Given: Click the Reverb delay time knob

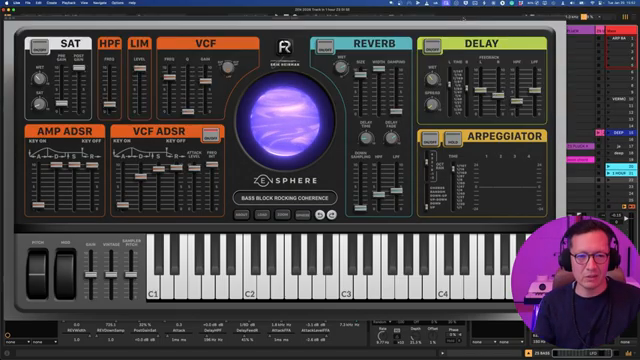Looking at the screenshot, I should point(366,138).
